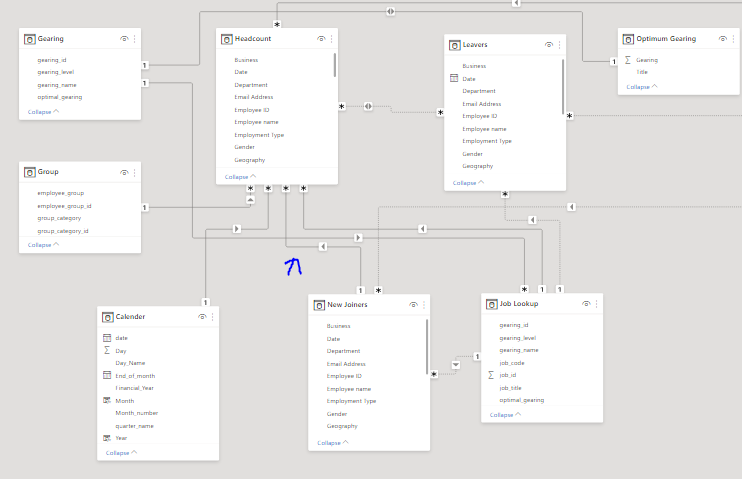Image resolution: width=742 pixels, height=479 pixels.
Task: Click the sigma icon beside Optimum Gearing's Gearing
Action: 628,60
